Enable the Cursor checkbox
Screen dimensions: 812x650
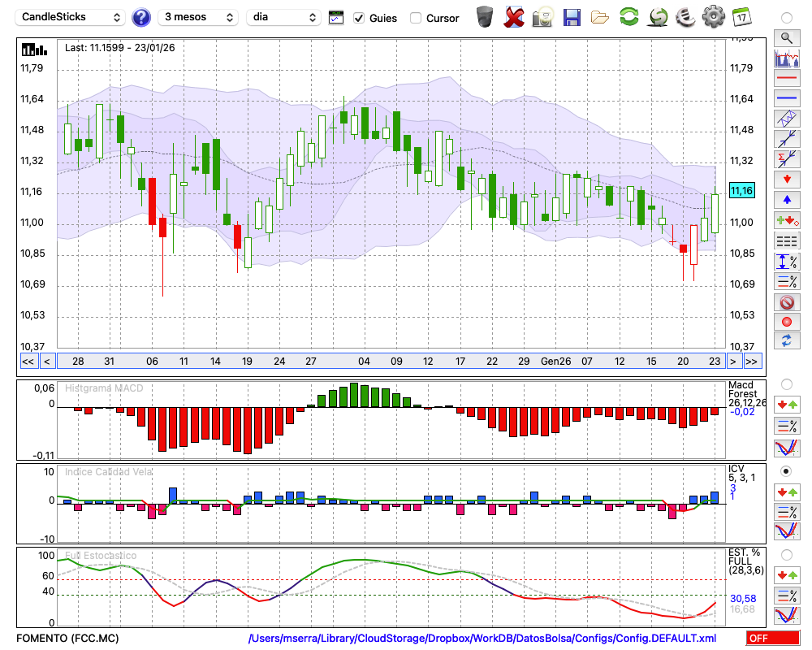[x=416, y=18]
